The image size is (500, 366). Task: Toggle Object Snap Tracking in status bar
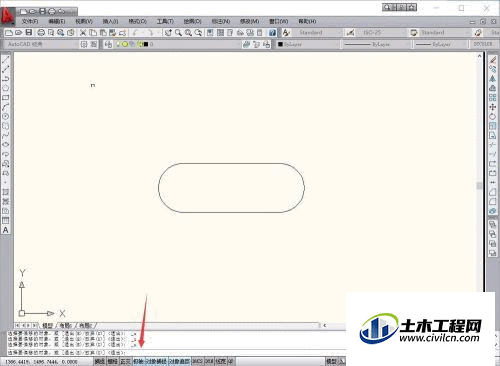point(180,361)
